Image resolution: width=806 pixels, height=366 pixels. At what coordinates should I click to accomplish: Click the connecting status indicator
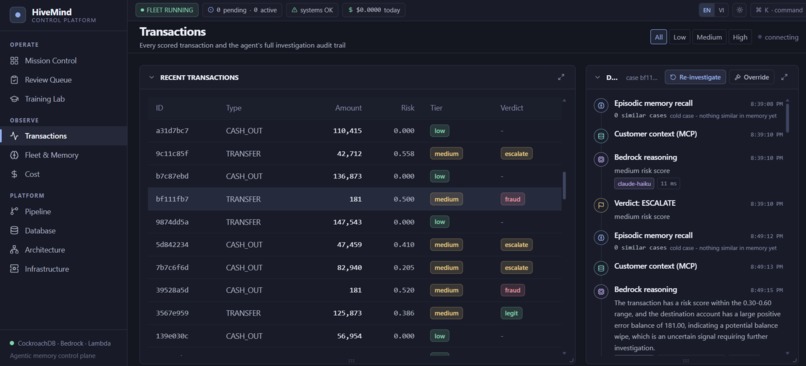point(778,37)
